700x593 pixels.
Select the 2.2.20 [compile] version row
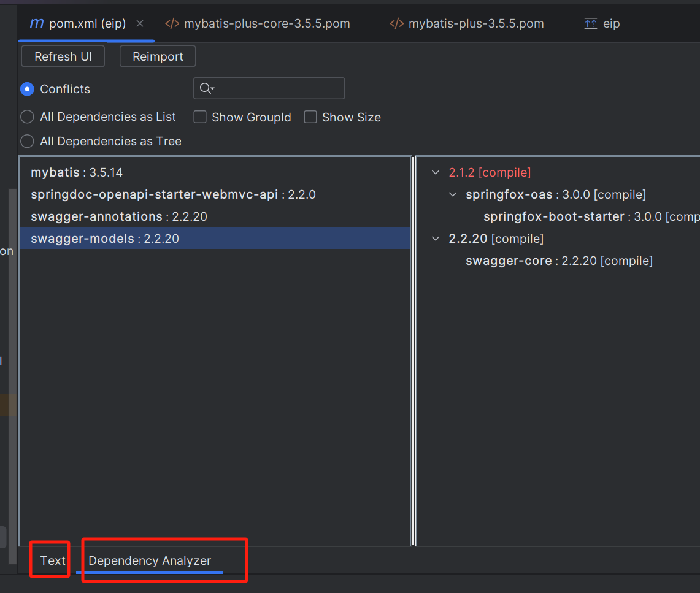pos(496,239)
